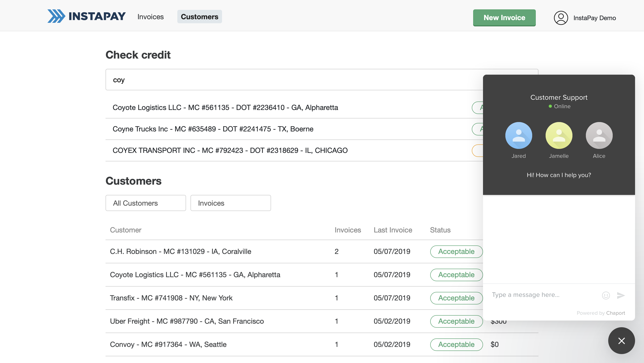The image size is (644, 363).
Task: Select Coyote Logistics LLC search result
Action: click(294, 108)
